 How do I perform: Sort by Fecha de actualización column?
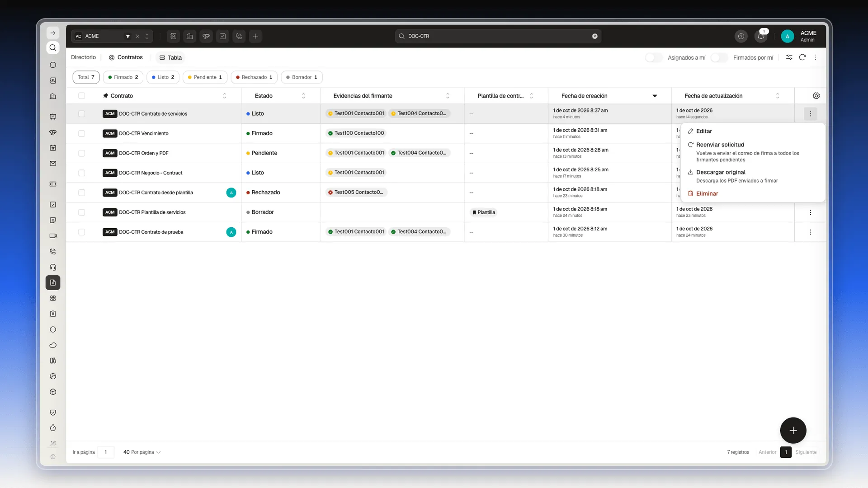click(778, 96)
